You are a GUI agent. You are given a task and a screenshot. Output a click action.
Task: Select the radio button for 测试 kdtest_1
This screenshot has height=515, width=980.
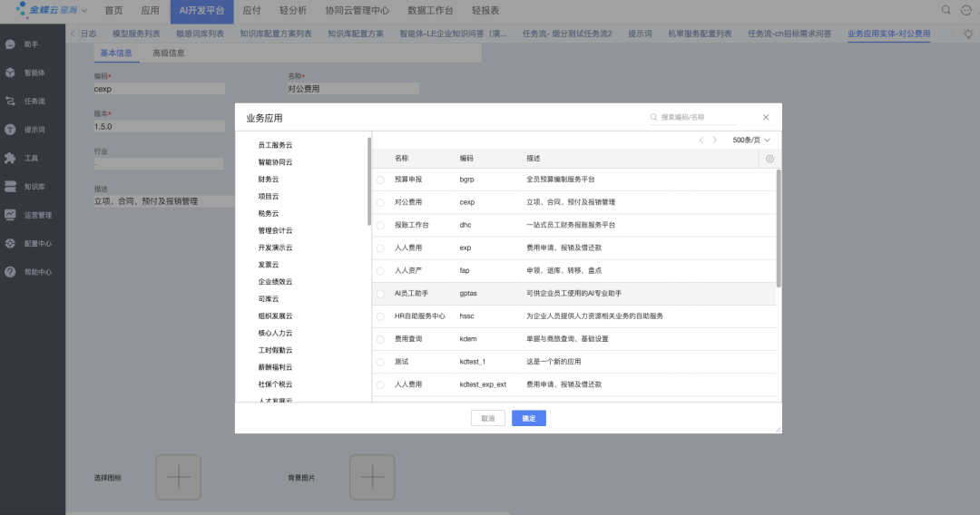click(x=380, y=362)
